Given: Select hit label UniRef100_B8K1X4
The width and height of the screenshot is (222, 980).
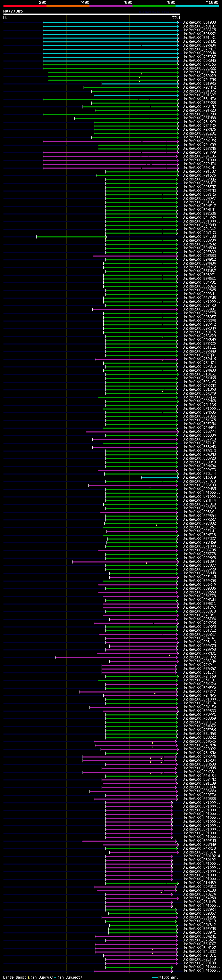Looking at the screenshot, I should point(199,787).
